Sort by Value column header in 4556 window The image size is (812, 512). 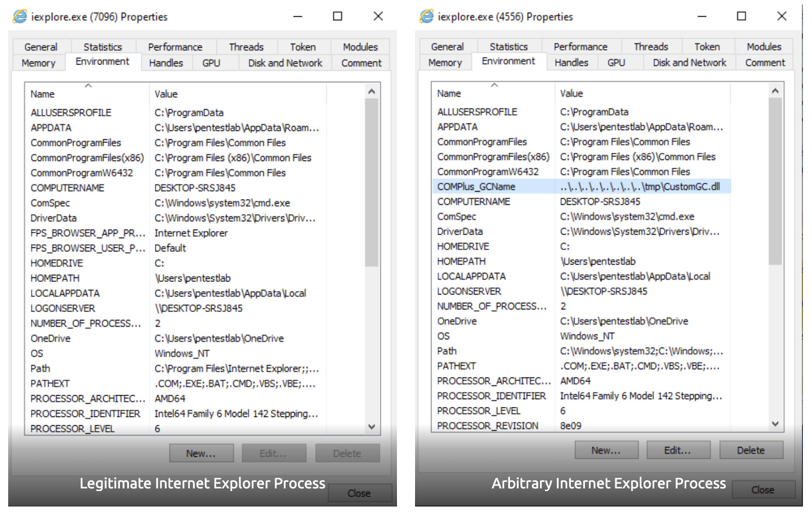[642, 93]
